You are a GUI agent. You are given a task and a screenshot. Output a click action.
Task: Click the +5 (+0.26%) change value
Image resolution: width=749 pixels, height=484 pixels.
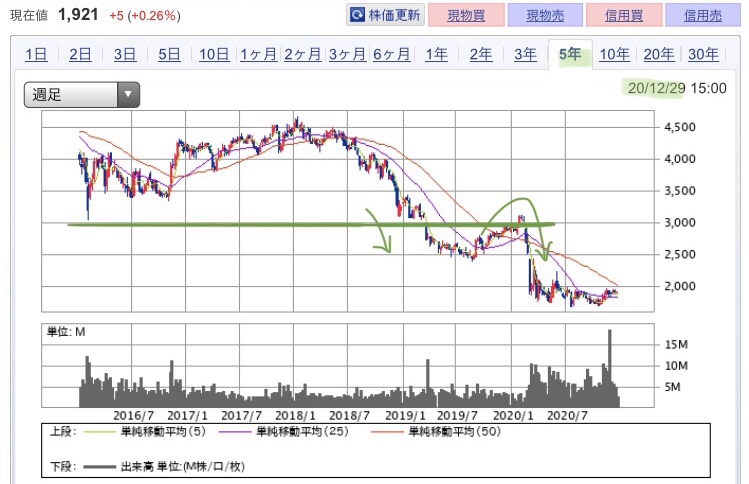pyautogui.click(x=145, y=16)
